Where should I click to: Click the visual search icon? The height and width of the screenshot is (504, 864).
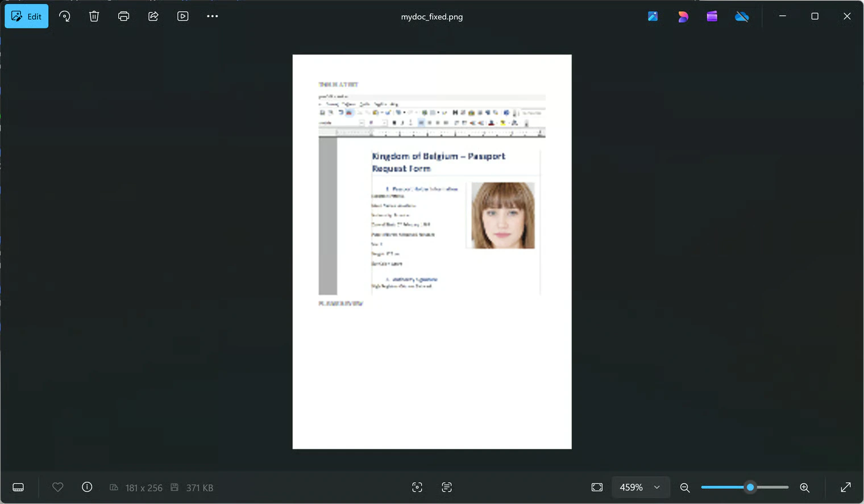[x=417, y=488]
